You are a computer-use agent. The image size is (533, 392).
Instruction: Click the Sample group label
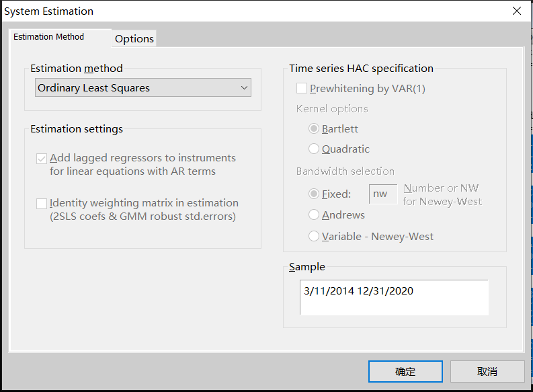point(307,267)
